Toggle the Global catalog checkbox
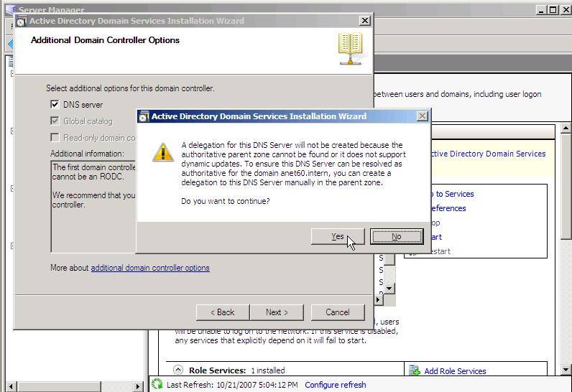This screenshot has height=392, width=572. [x=55, y=121]
